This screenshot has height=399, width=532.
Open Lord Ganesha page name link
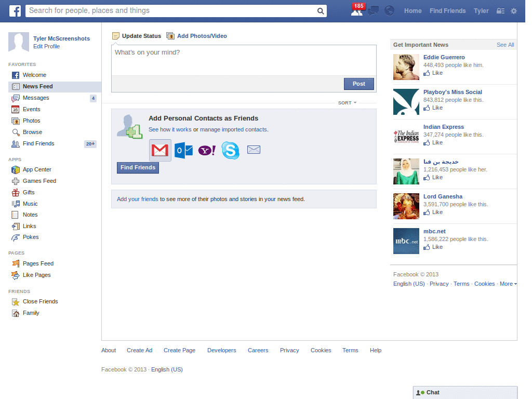443,196
